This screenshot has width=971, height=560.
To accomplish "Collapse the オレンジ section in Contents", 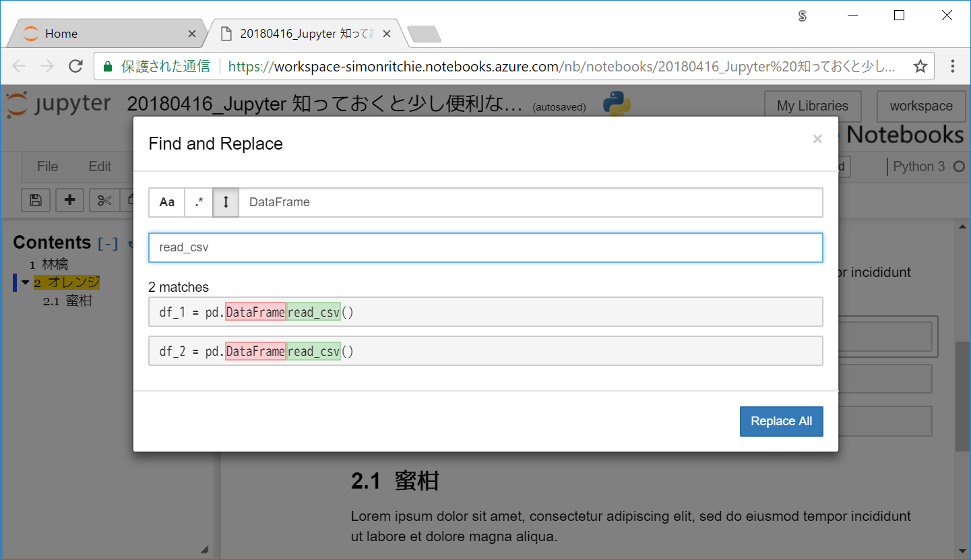I will coord(26,282).
